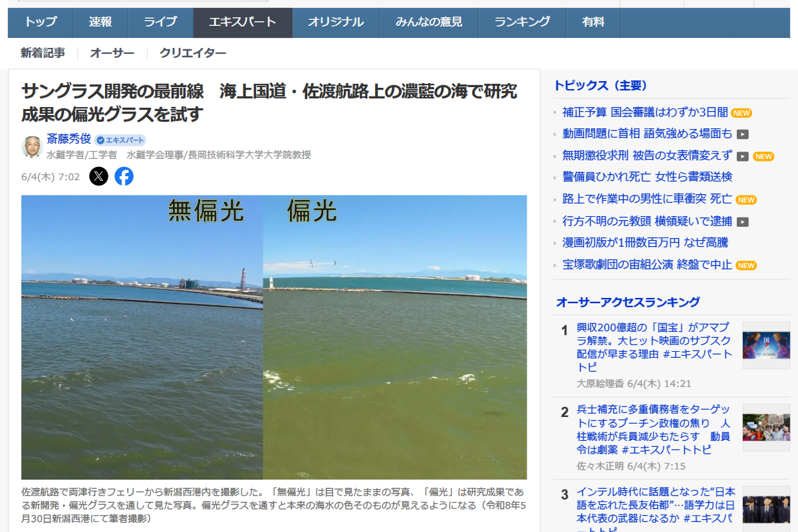Open ranking 3 article about インテル時代
The image size is (798, 532).
pyautogui.click(x=654, y=509)
